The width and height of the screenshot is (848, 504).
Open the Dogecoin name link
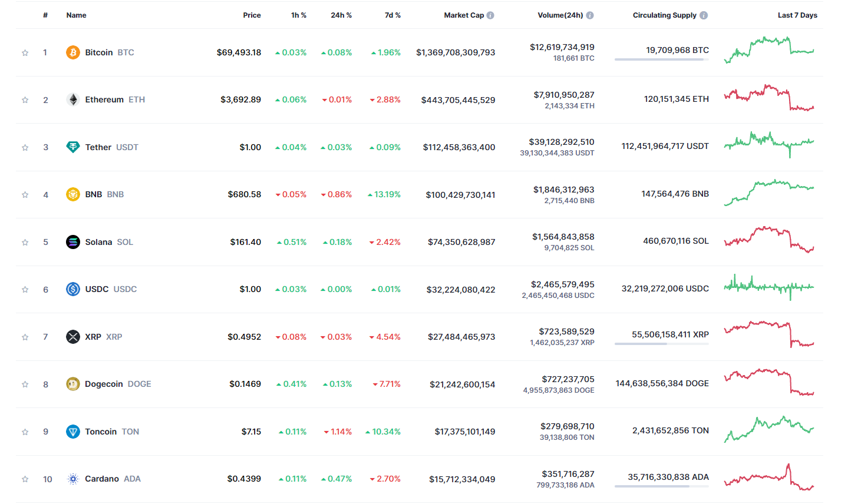click(104, 384)
